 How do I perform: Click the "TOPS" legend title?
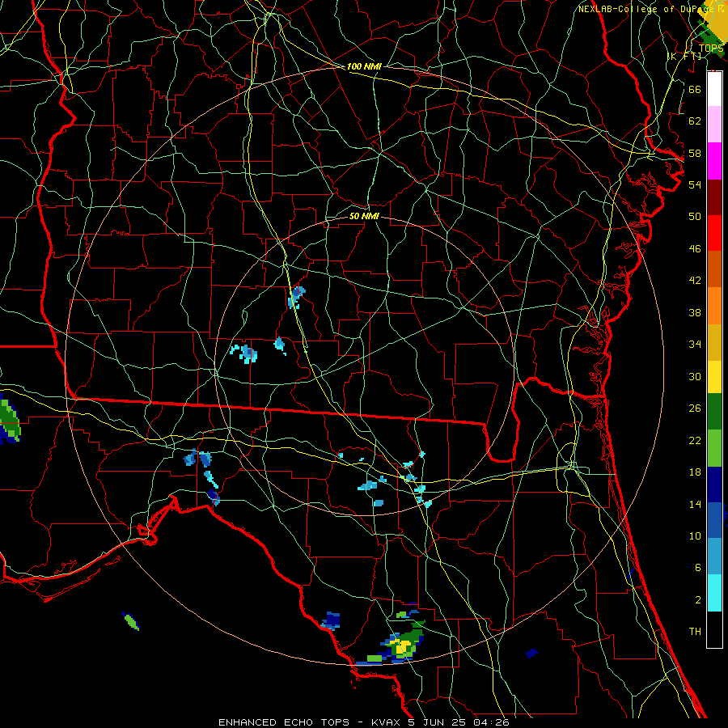pos(711,49)
